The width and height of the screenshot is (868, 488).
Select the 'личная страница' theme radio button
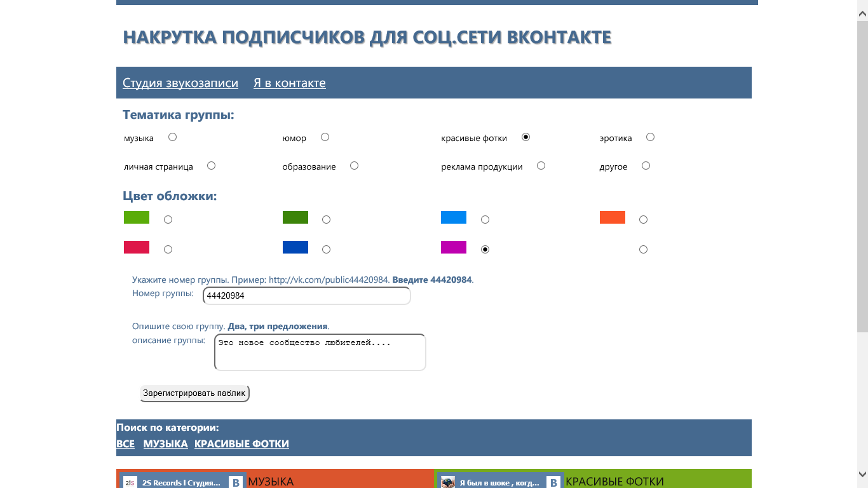click(x=211, y=166)
